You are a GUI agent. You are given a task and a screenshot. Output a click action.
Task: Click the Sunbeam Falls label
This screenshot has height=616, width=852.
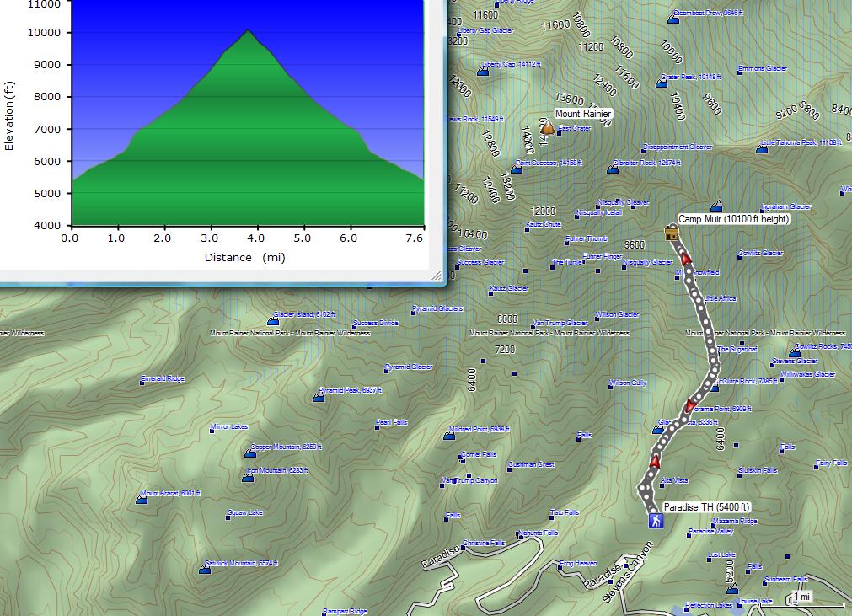785,579
